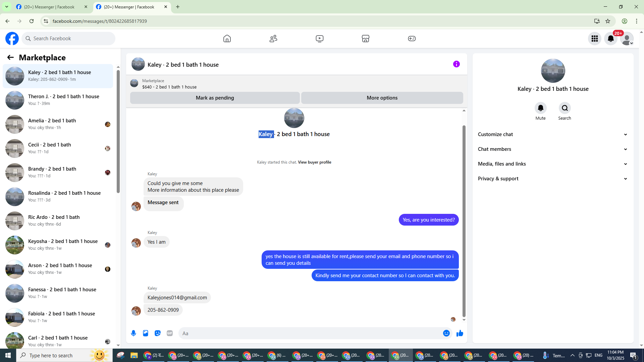The width and height of the screenshot is (644, 362).
Task: Send a thumbs-up like
Action: click(460, 333)
